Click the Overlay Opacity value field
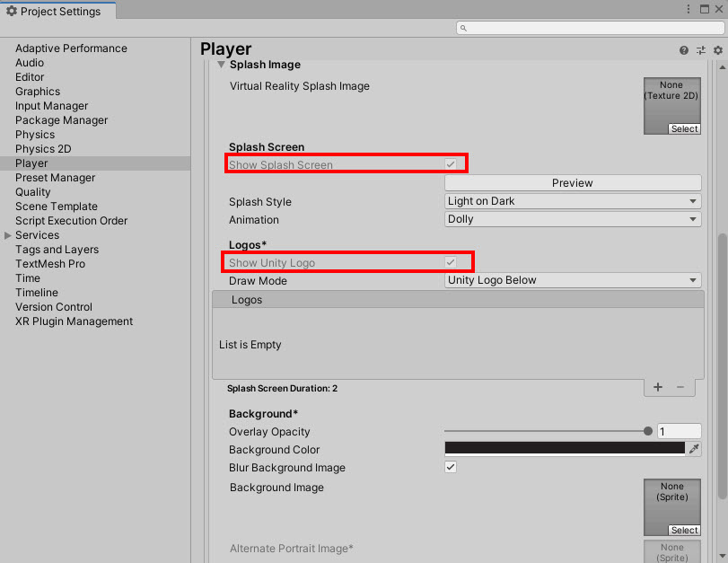728x563 pixels. [x=679, y=431]
